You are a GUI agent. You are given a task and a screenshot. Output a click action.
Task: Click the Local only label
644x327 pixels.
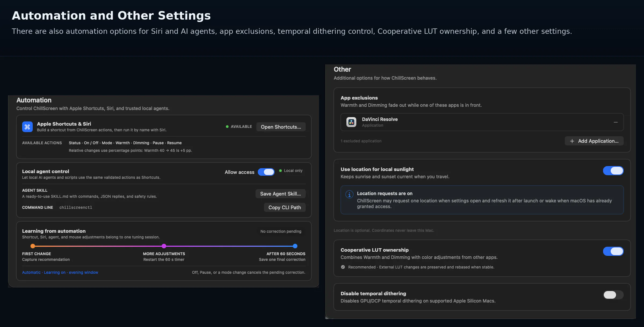pos(293,171)
